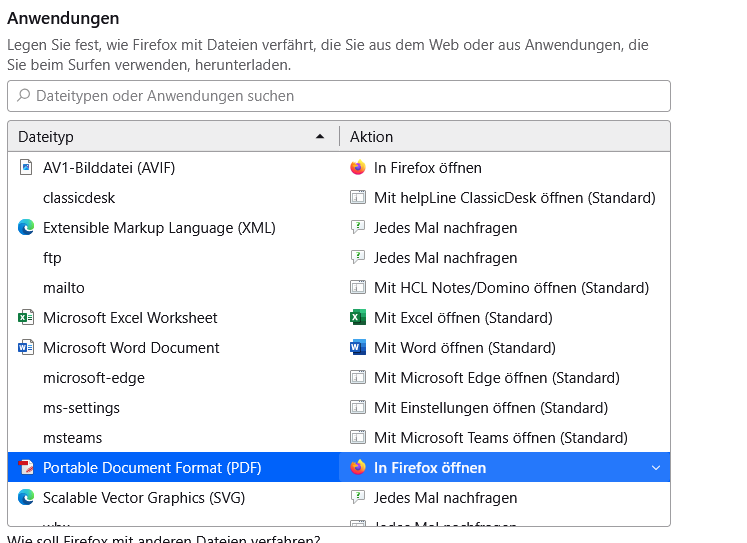The width and height of the screenshot is (747, 543).
Task: Open action list for 'Mit helpLine ClassicDesk öffnen'
Action: pos(514,197)
